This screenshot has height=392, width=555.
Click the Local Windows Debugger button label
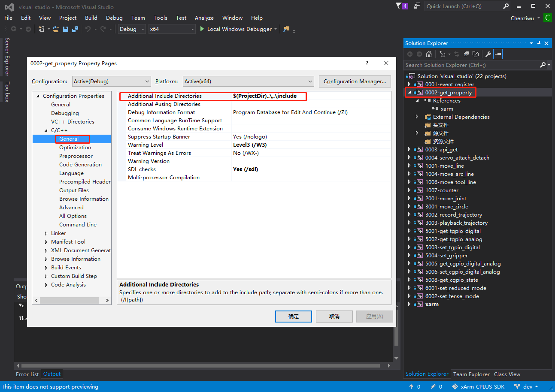click(x=240, y=29)
